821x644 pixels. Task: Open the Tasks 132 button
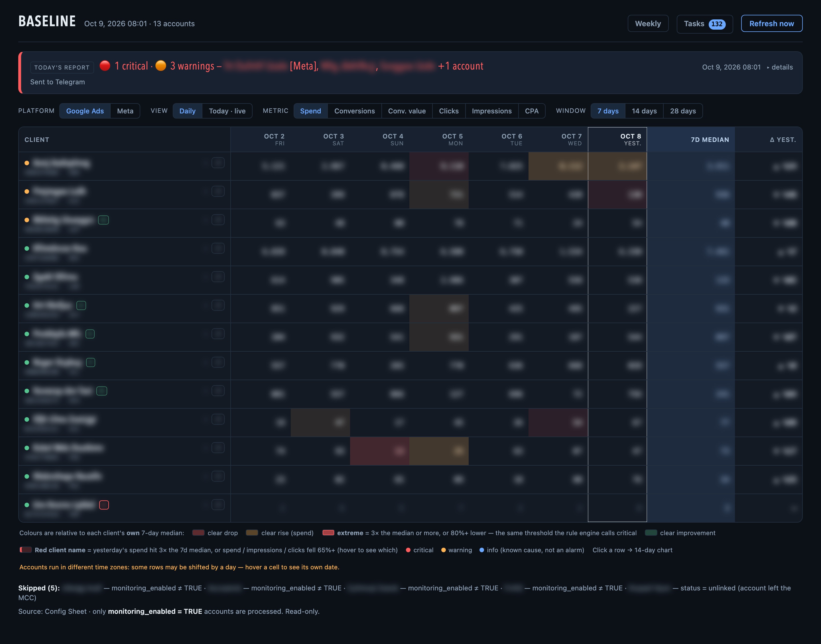[x=704, y=24]
